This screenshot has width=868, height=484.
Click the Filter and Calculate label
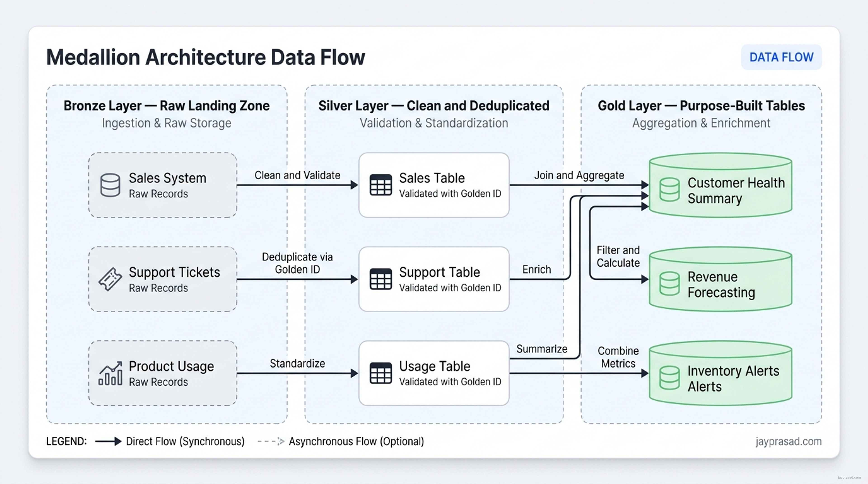[x=618, y=257]
